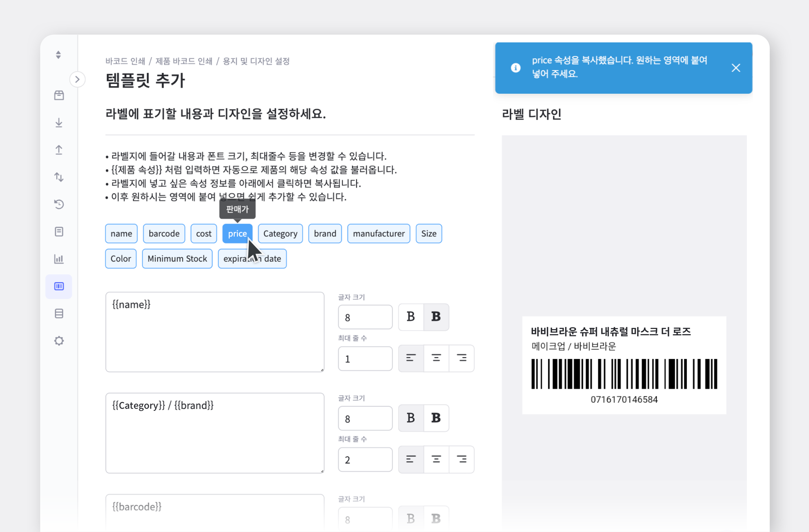
Task: Open the up-down selector icon atop the sidebar
Action: coord(59,55)
